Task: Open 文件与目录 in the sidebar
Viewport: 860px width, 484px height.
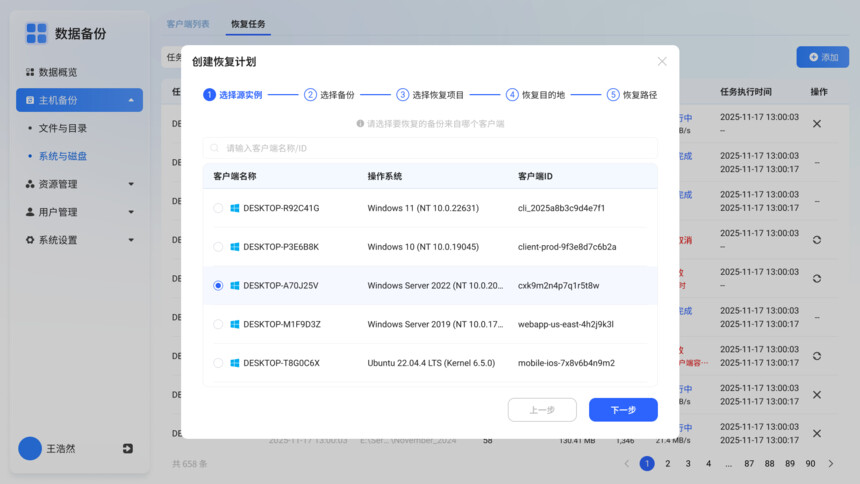Action: pos(62,128)
